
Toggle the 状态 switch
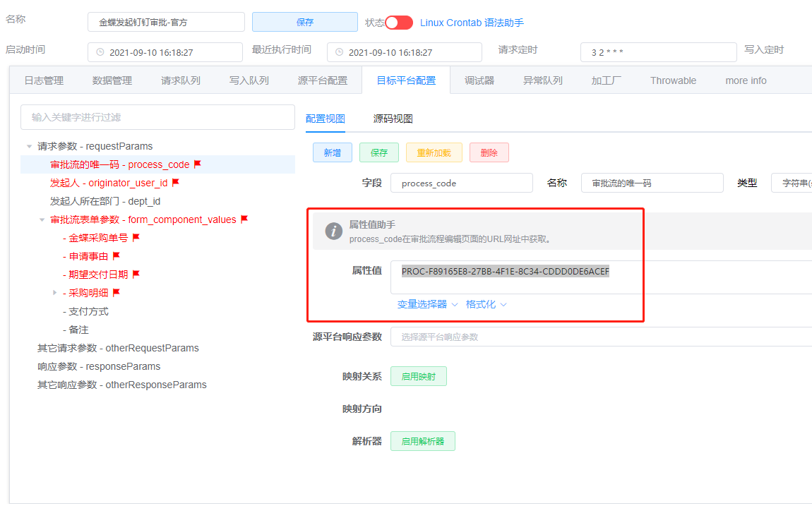coord(399,23)
